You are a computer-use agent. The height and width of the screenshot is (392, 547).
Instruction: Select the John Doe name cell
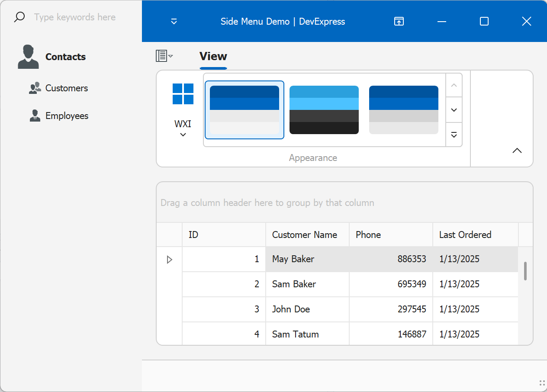[308, 309]
